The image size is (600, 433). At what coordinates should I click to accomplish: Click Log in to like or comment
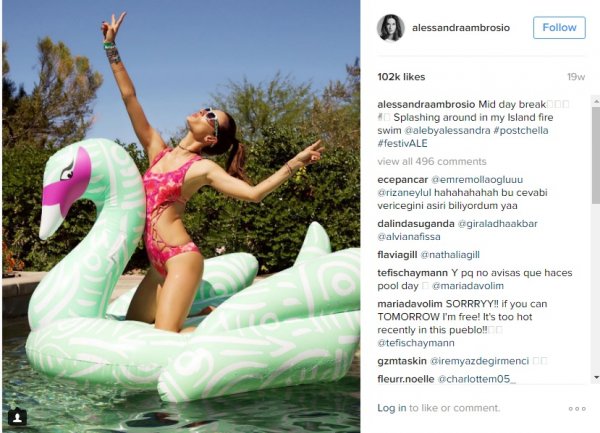(391, 408)
